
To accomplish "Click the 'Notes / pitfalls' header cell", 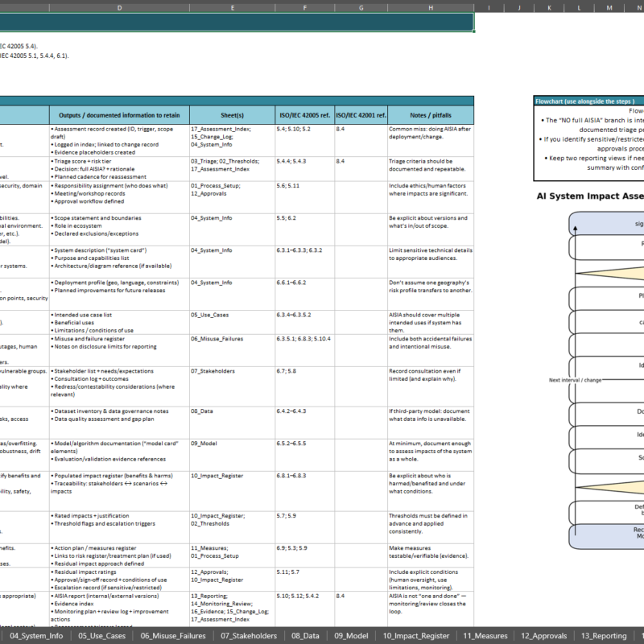I will click(x=429, y=114).
